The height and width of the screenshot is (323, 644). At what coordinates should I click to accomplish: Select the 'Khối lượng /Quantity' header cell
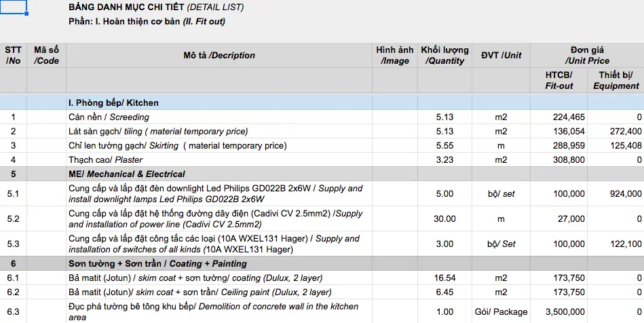444,56
